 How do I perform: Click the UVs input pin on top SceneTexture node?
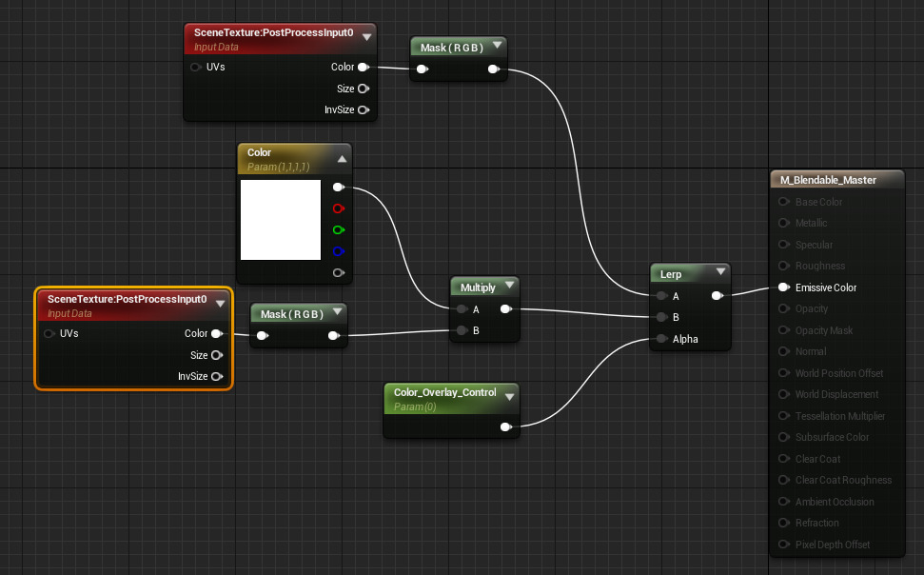pyautogui.click(x=195, y=68)
